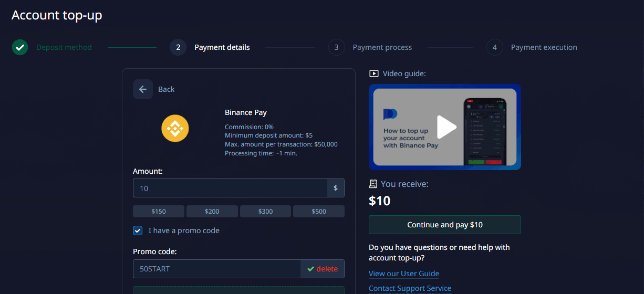Focus the Amount input field

coord(231,188)
